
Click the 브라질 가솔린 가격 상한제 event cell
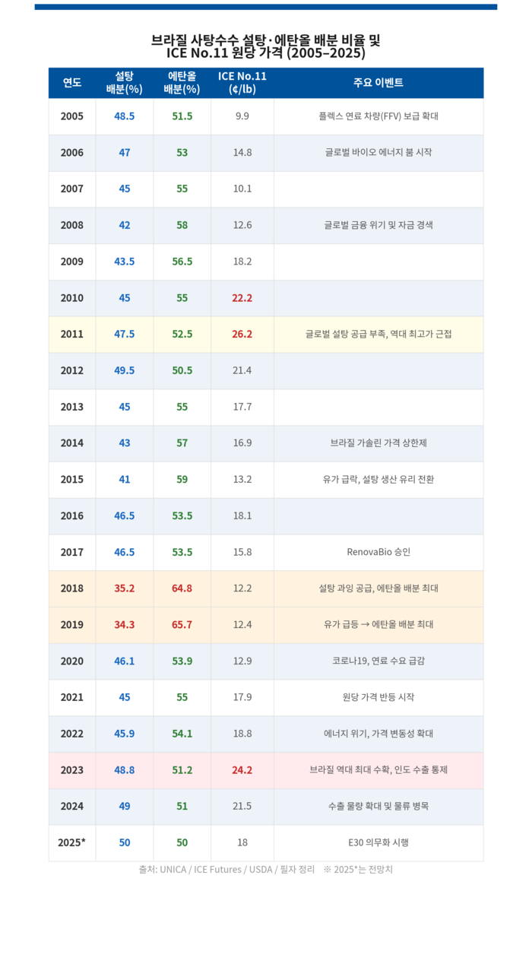point(378,442)
